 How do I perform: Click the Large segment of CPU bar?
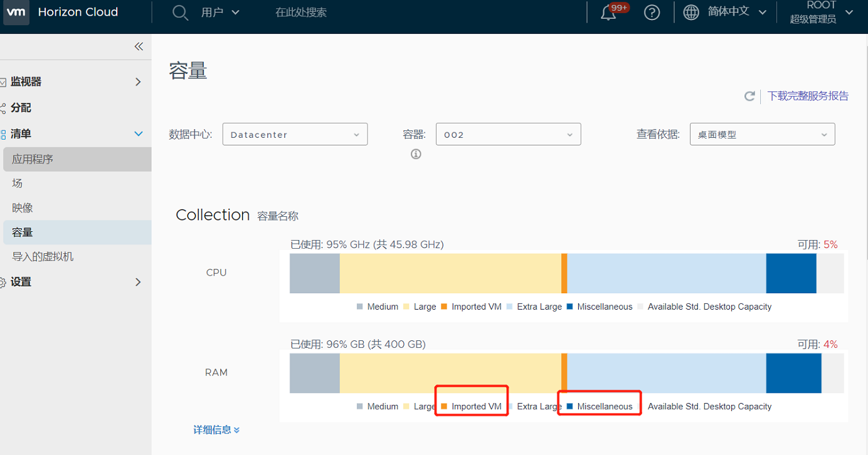450,273
